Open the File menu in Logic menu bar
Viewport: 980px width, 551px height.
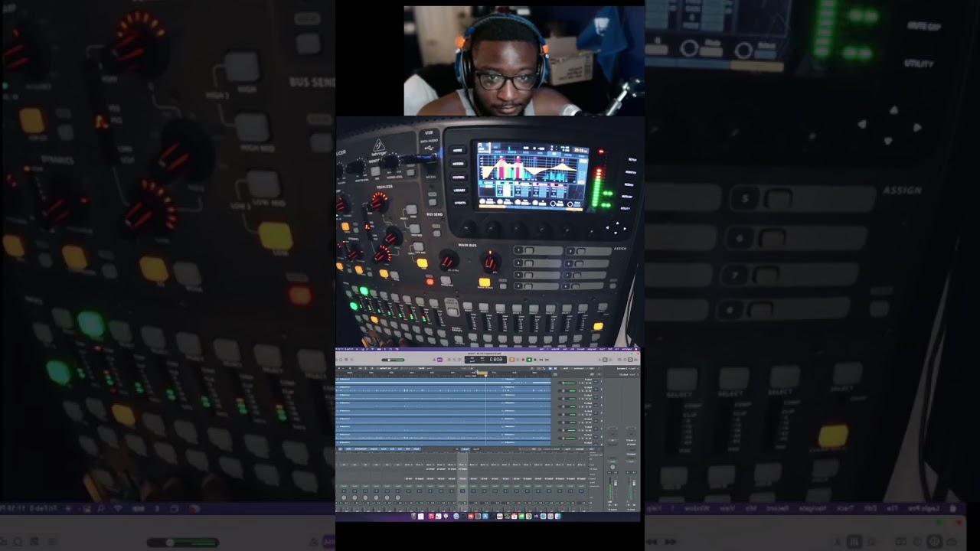coord(617,349)
